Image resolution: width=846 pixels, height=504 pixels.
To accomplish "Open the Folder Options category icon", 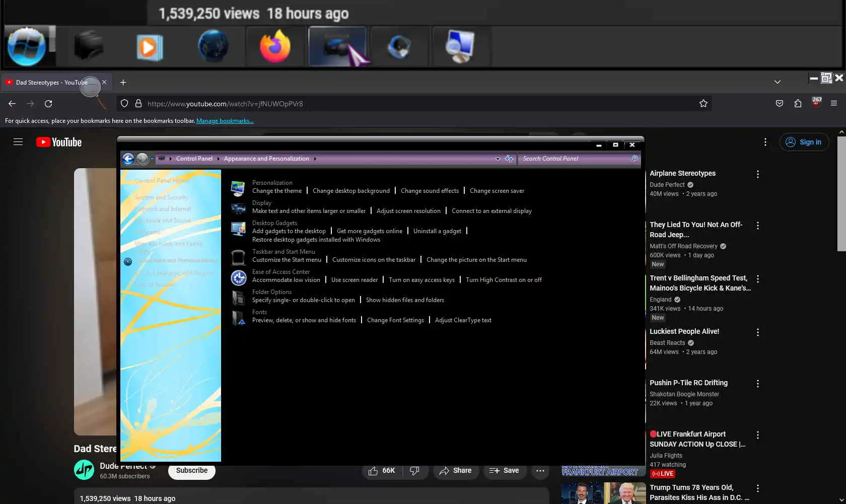I will click(238, 298).
